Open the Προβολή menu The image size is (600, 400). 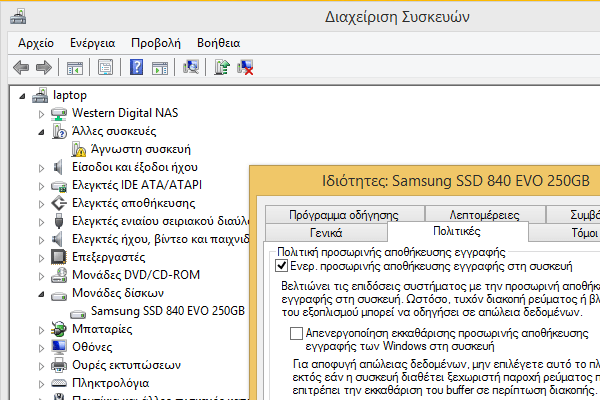point(156,43)
